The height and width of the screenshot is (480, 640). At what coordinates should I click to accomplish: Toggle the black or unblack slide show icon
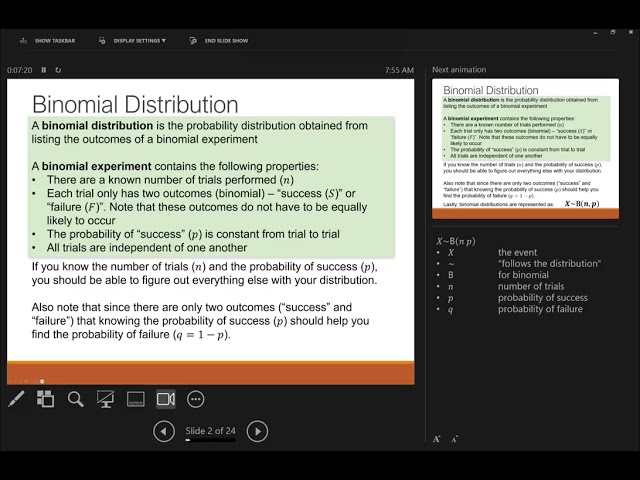[105, 399]
